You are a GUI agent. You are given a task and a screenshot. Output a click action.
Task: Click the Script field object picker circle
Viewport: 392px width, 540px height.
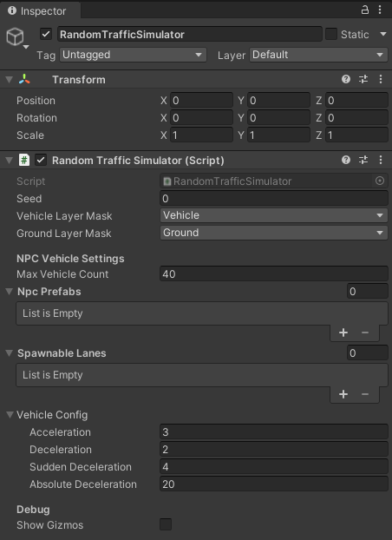(380, 181)
